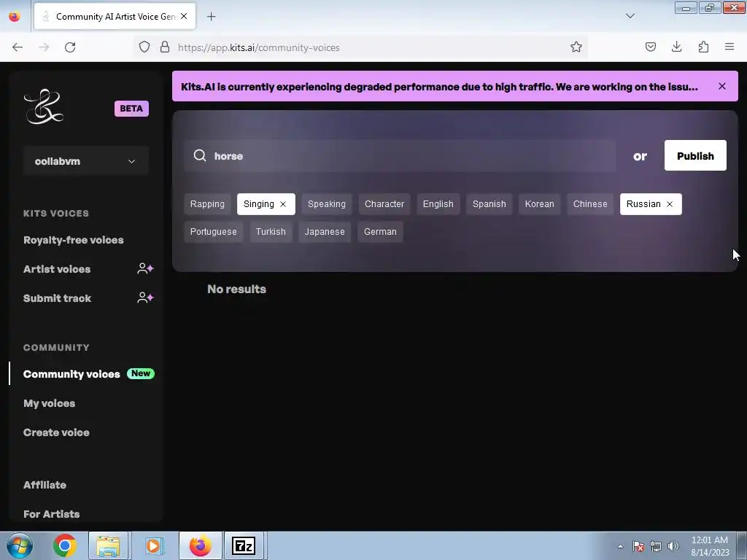Click the Publish button
Image resolution: width=747 pixels, height=560 pixels.
coord(695,156)
